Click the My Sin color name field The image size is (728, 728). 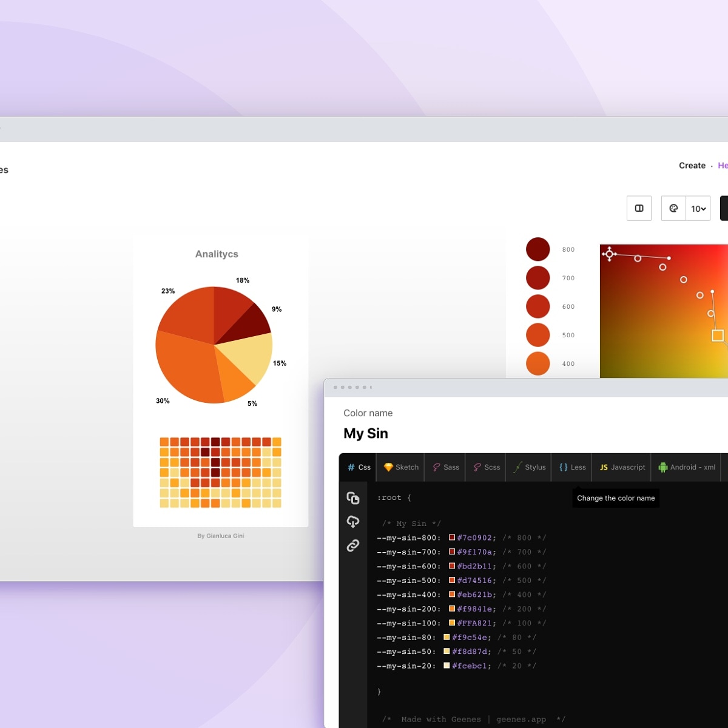point(366,433)
